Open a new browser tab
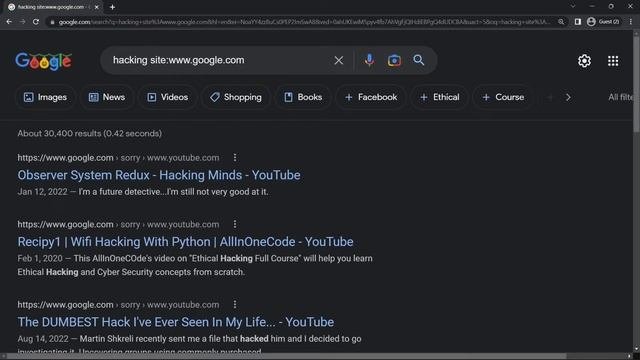640x360 pixels. point(112,7)
